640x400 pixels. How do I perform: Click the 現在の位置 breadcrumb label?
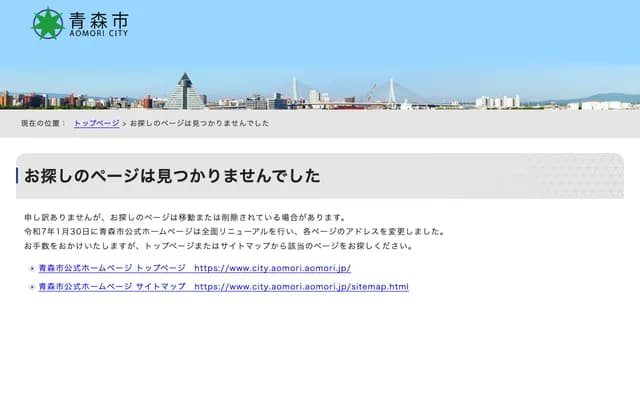tap(43, 123)
